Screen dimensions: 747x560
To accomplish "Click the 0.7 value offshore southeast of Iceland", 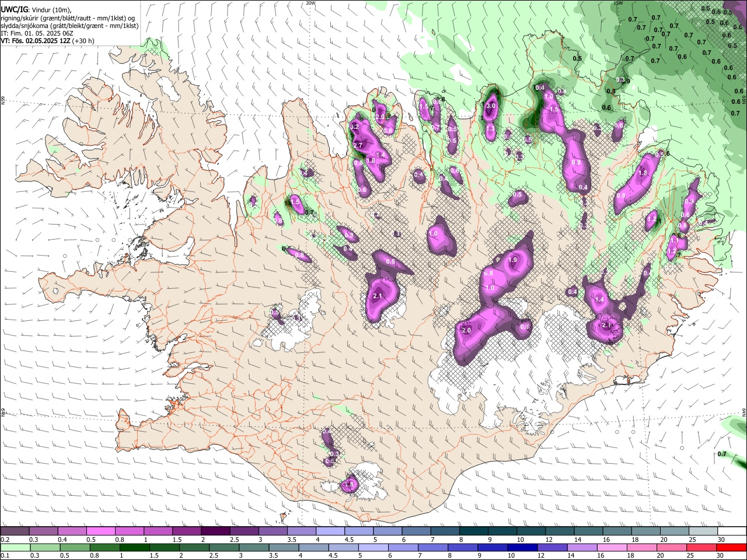I will coord(722,454).
